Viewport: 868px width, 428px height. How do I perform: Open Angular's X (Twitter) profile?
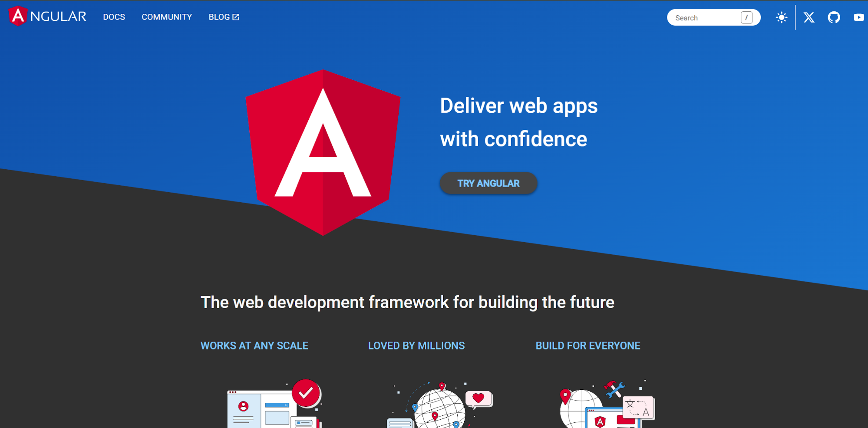tap(809, 17)
